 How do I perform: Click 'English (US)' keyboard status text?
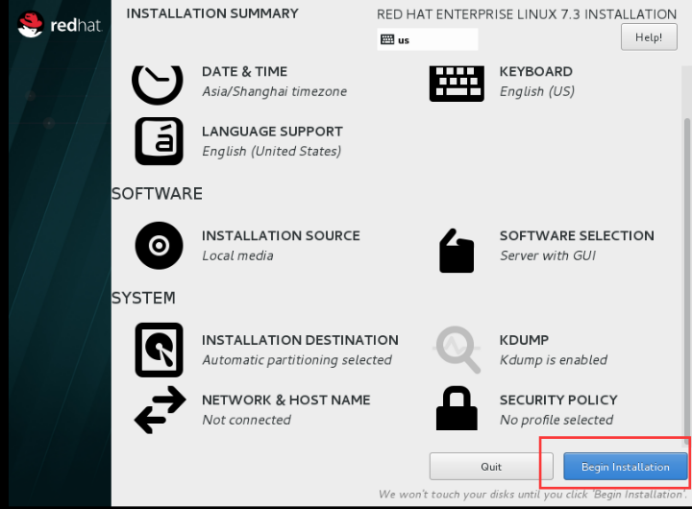click(x=537, y=91)
